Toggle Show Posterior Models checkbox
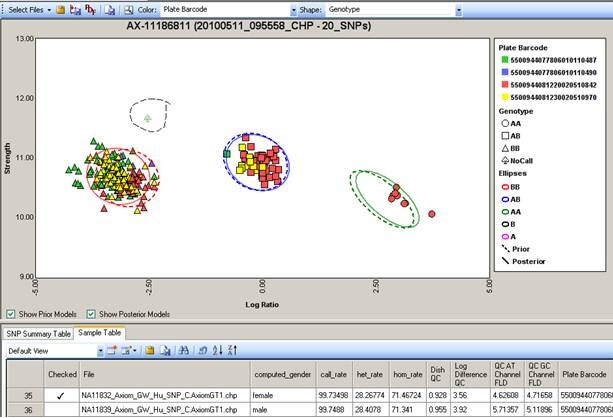The height and width of the screenshot is (418, 613). click(x=91, y=314)
